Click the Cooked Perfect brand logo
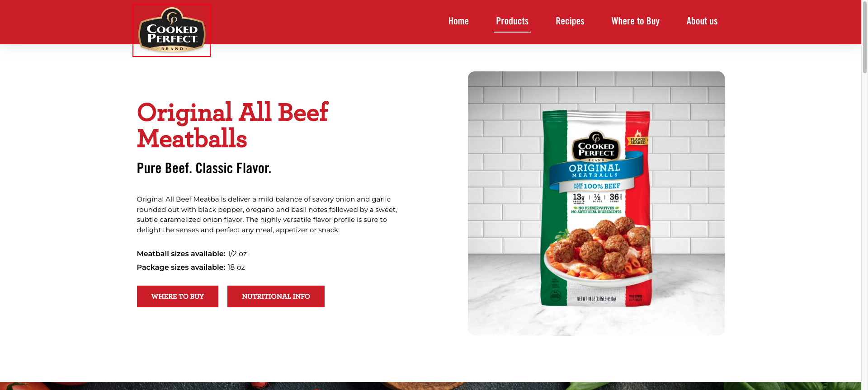 (x=171, y=30)
